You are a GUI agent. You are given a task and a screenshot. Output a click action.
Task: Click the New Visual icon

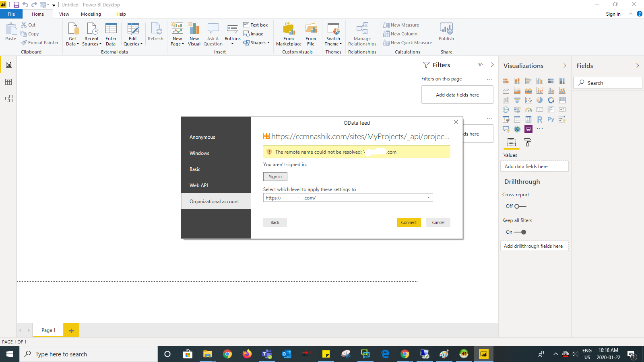pyautogui.click(x=194, y=29)
